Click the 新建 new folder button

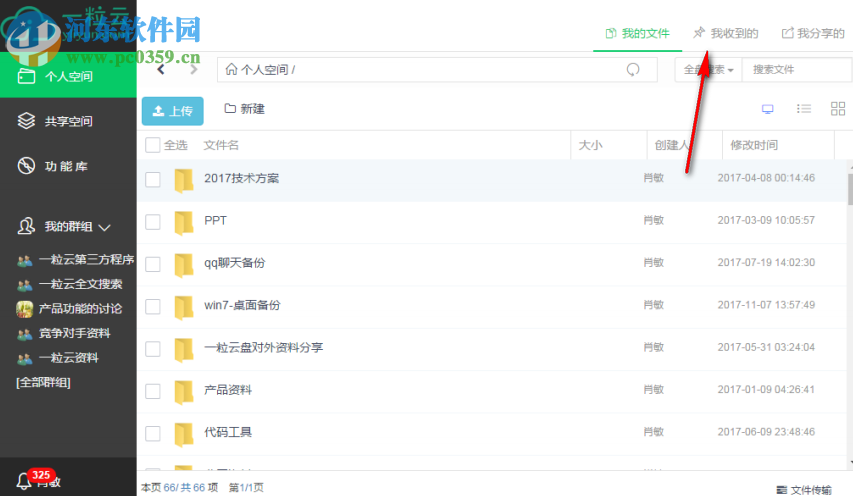[245, 109]
